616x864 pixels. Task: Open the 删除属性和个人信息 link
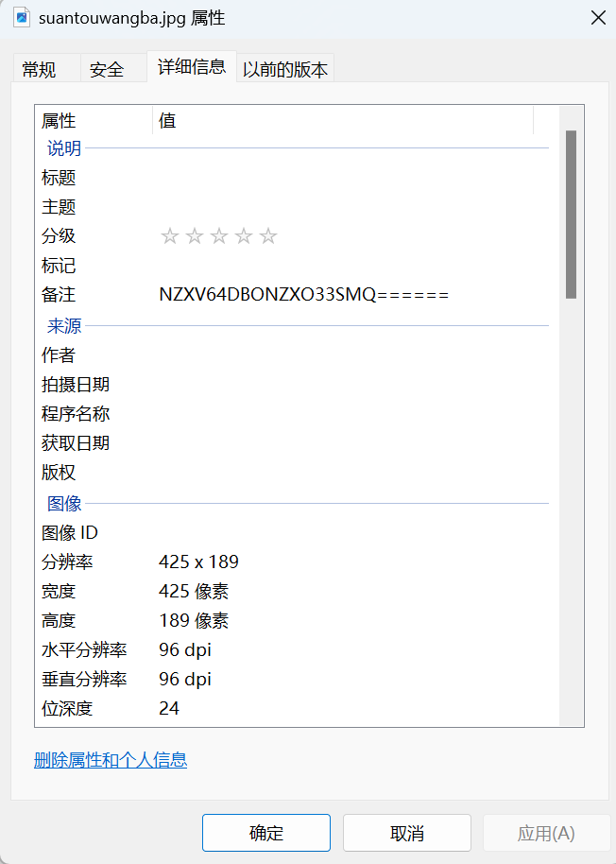111,760
